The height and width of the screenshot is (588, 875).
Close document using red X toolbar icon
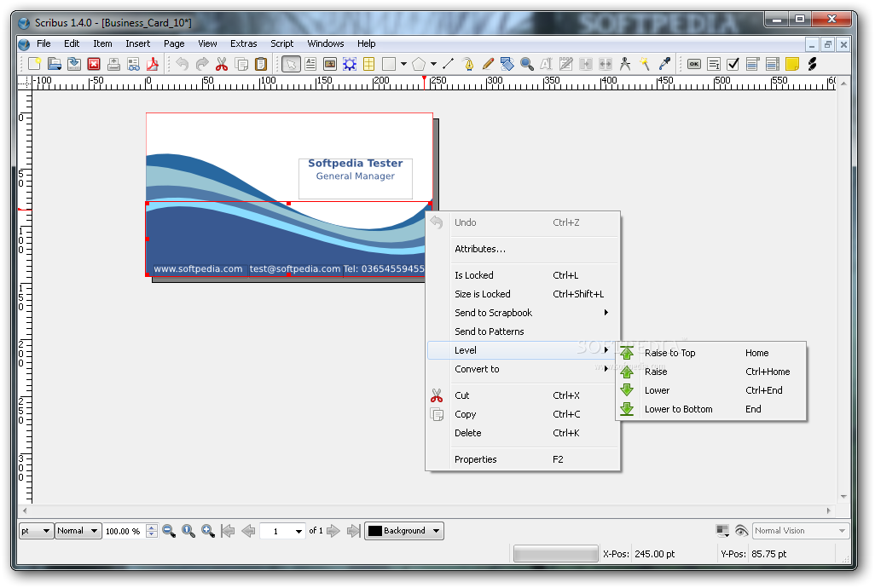click(94, 64)
